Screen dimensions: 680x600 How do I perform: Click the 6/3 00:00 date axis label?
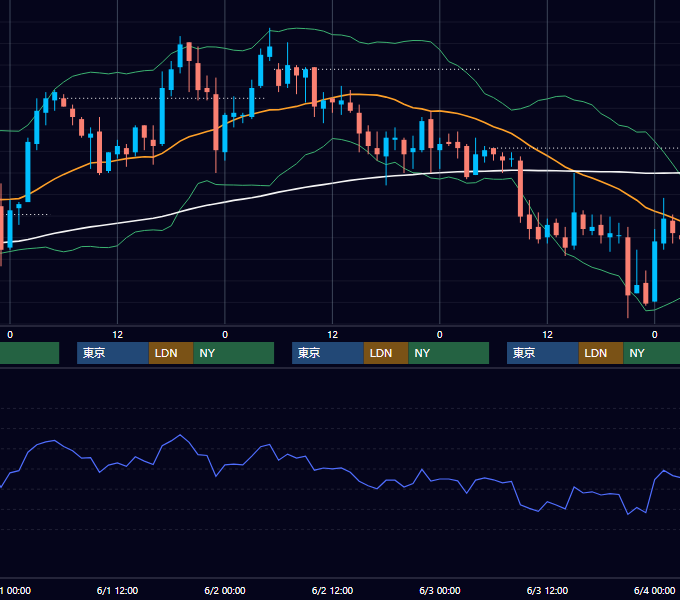click(x=440, y=590)
